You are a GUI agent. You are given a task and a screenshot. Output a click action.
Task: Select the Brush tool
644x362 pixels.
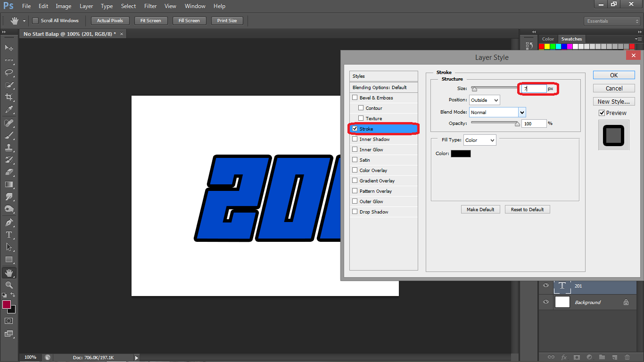(x=9, y=135)
